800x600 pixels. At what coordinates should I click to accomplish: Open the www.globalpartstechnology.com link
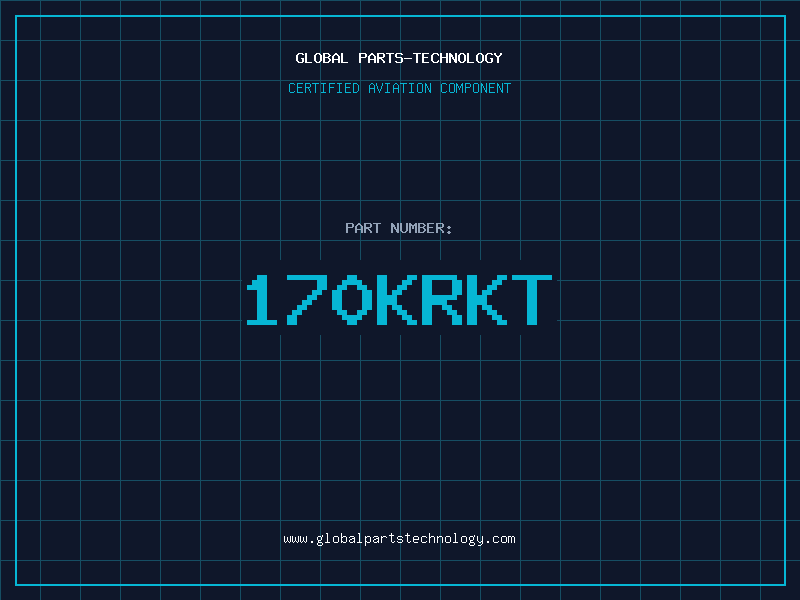pyautogui.click(x=399, y=539)
